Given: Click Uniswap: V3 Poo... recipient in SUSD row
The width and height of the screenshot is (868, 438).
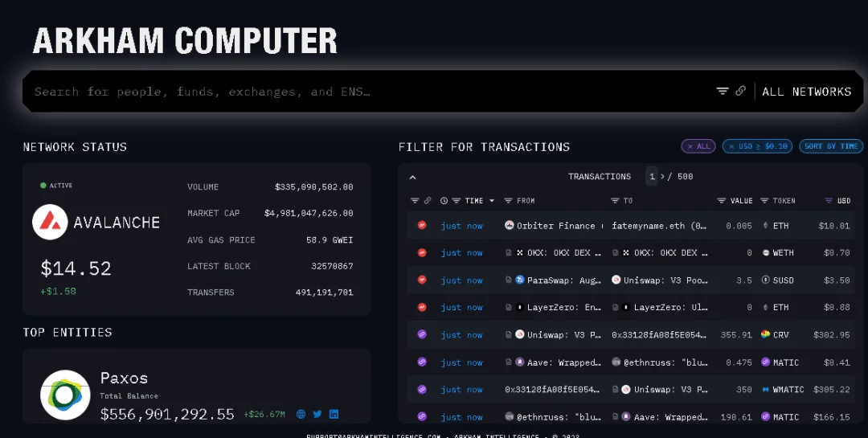Looking at the screenshot, I should (x=660, y=280).
